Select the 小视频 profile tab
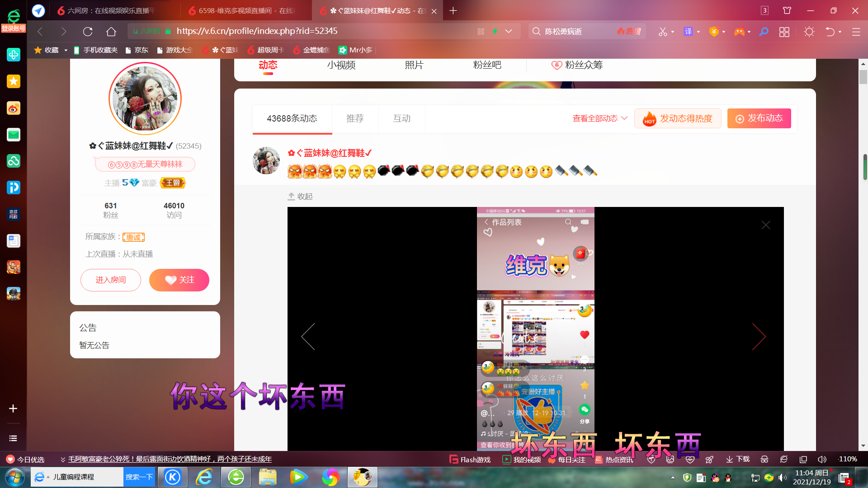This screenshot has height=488, width=868. 341,65
